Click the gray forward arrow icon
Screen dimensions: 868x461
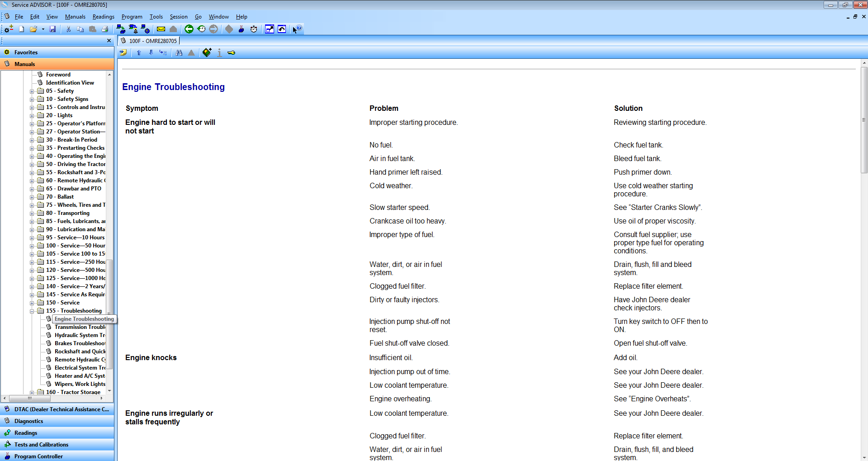pos(213,29)
